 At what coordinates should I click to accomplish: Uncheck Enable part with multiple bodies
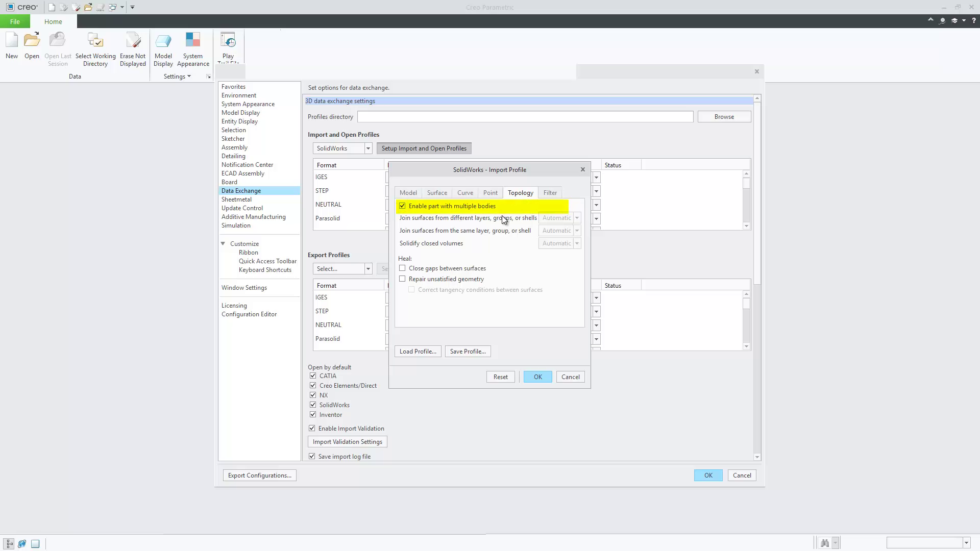point(402,206)
